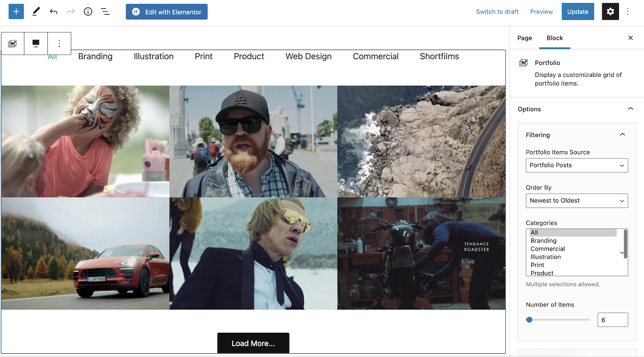This screenshot has height=357, width=644.
Task: Filter portfolio by Web Design
Action: point(309,56)
